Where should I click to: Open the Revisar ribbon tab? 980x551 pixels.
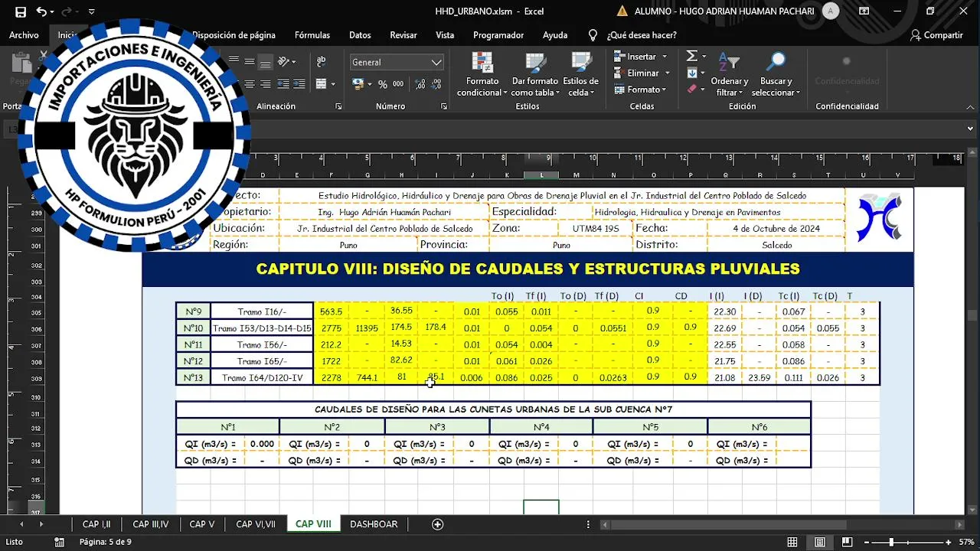tap(403, 35)
